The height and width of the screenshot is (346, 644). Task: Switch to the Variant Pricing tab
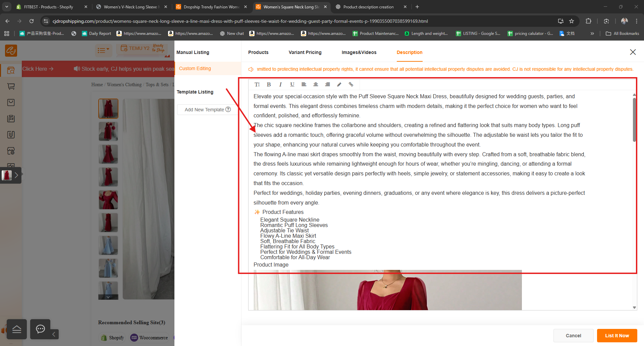pyautogui.click(x=305, y=52)
